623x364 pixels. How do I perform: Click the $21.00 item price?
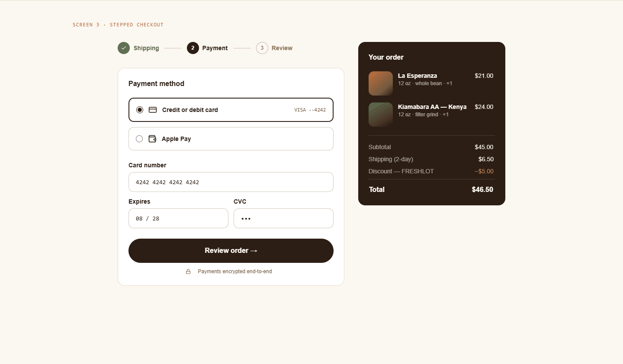tap(484, 76)
